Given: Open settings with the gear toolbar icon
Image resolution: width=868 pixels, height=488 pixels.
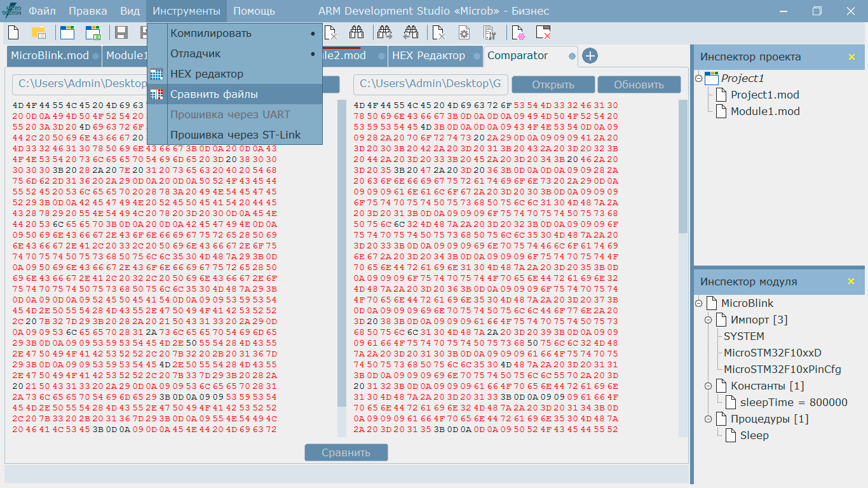Looking at the screenshot, I should tap(464, 32).
